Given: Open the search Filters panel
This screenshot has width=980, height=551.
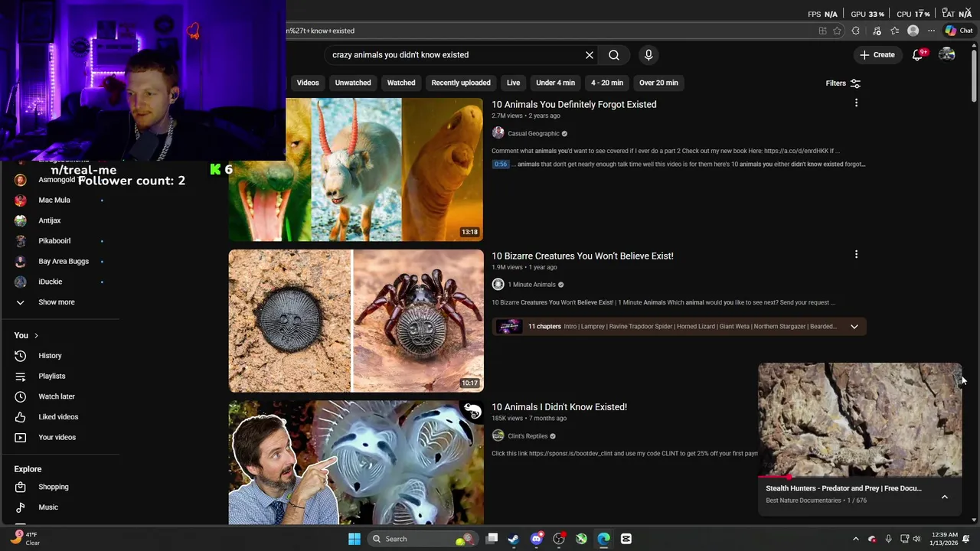Looking at the screenshot, I should point(843,83).
